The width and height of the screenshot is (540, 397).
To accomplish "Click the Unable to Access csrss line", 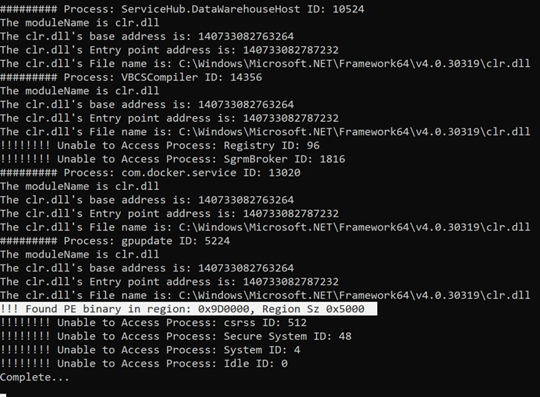I will 153,323.
